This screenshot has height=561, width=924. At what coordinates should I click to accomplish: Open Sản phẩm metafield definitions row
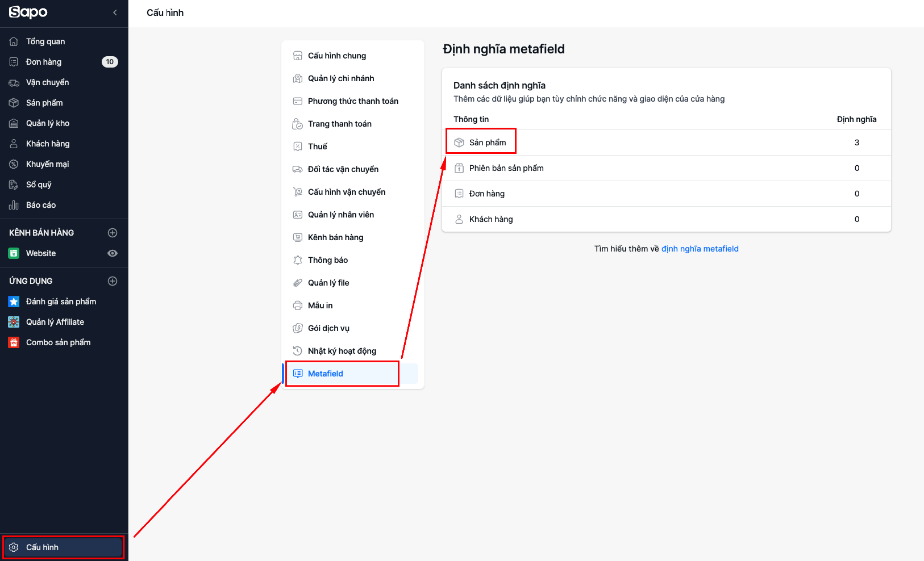(488, 143)
